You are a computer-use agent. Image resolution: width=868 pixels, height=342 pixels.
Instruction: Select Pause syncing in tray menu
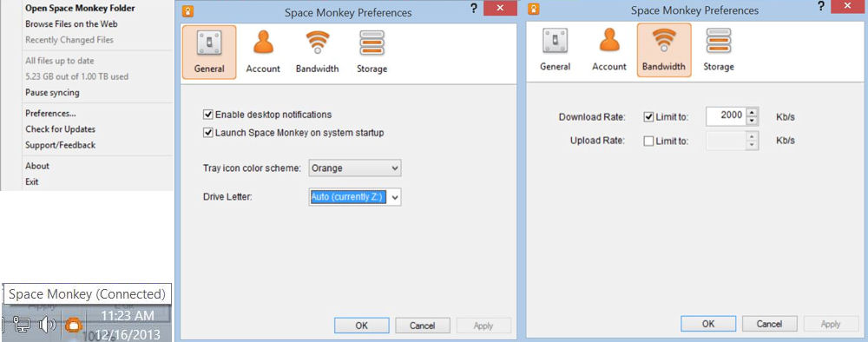point(53,92)
